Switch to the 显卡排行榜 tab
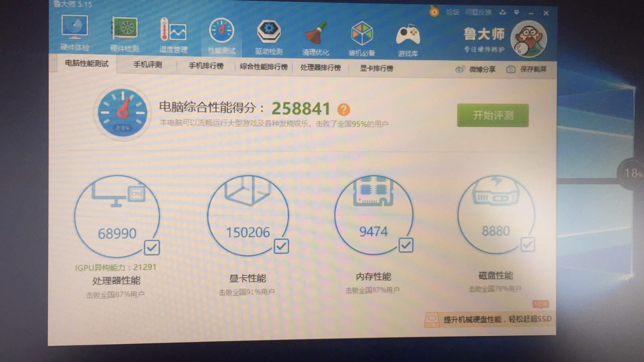The height and width of the screenshot is (362, 644). [376, 68]
